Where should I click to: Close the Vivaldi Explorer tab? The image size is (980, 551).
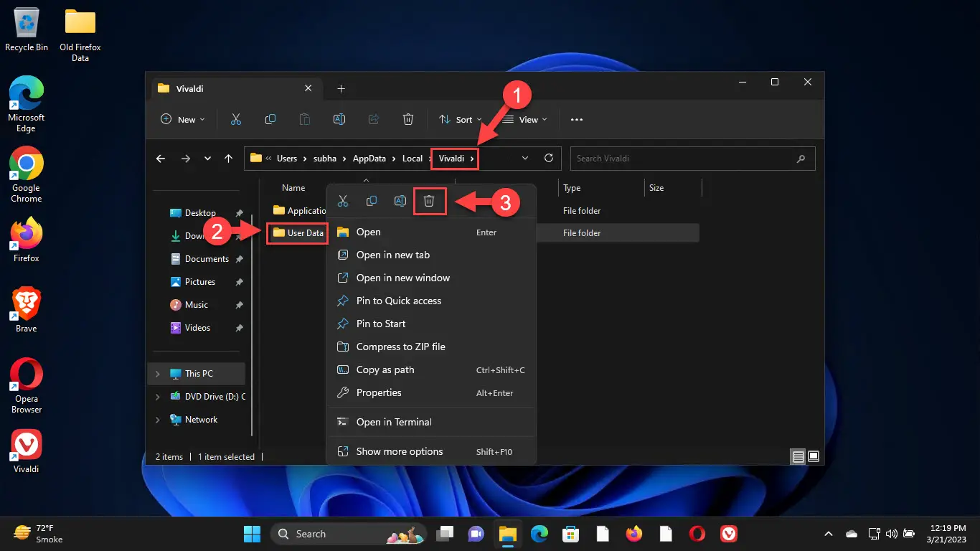pos(308,88)
